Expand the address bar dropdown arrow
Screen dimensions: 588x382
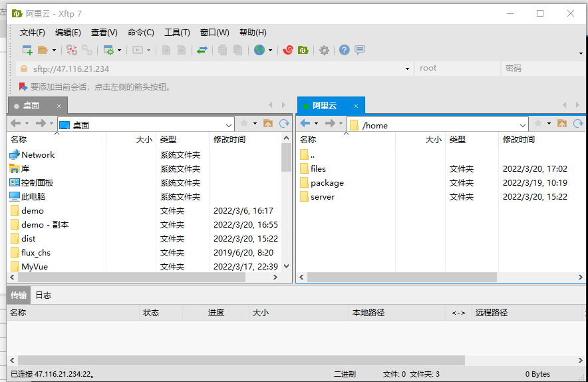tap(407, 69)
